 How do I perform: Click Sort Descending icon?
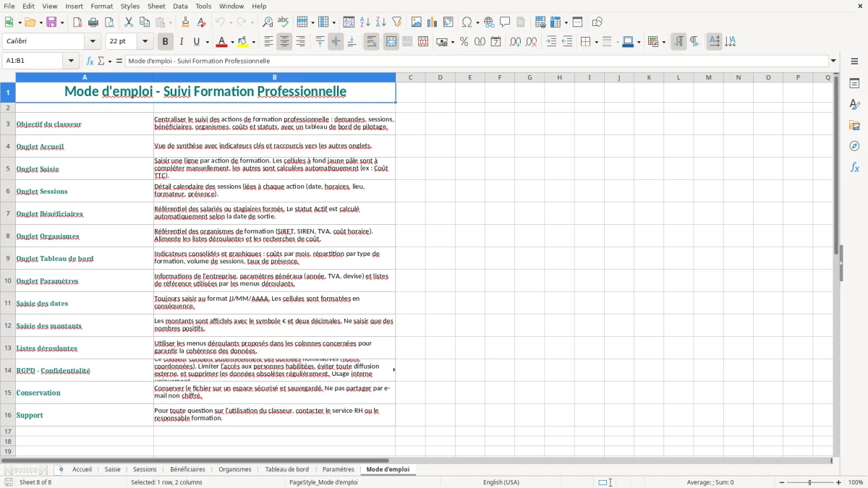(381, 22)
